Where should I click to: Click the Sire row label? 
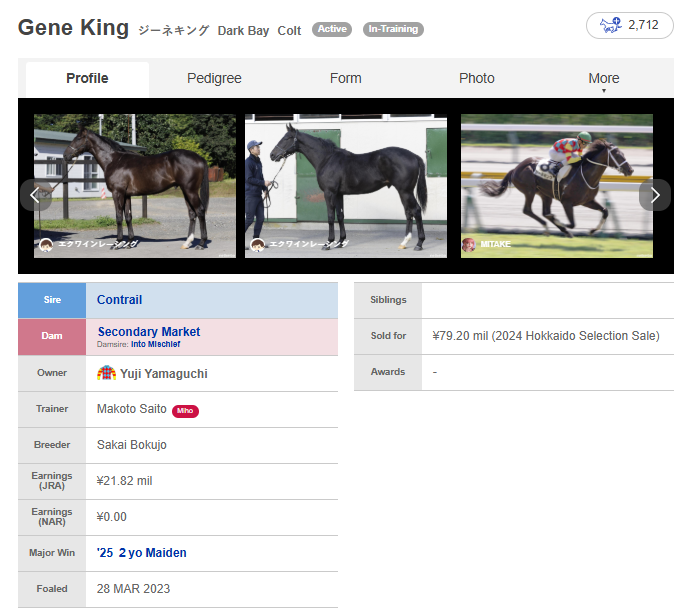52,300
